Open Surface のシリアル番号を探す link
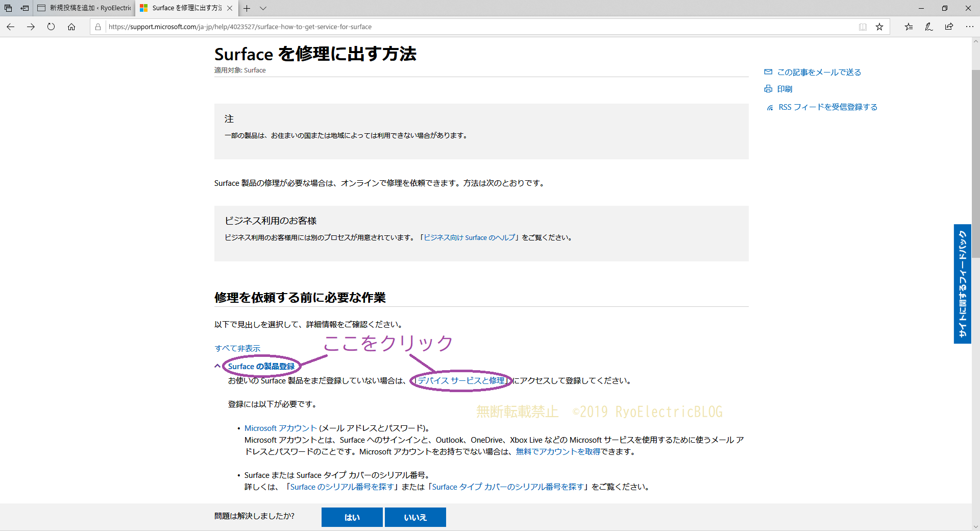 coord(342,487)
